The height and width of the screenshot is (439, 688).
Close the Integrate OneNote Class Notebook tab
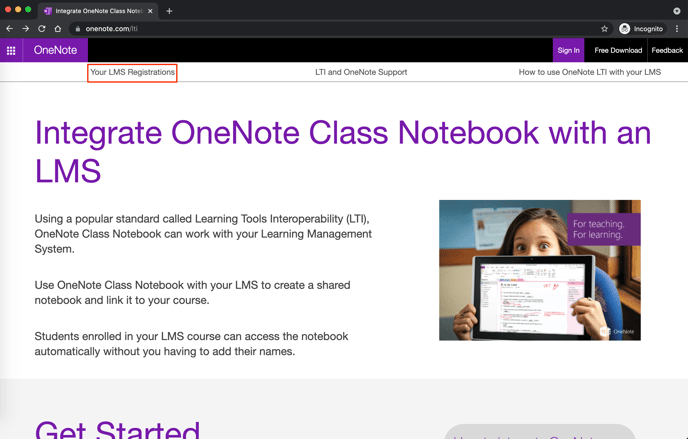tap(150, 11)
